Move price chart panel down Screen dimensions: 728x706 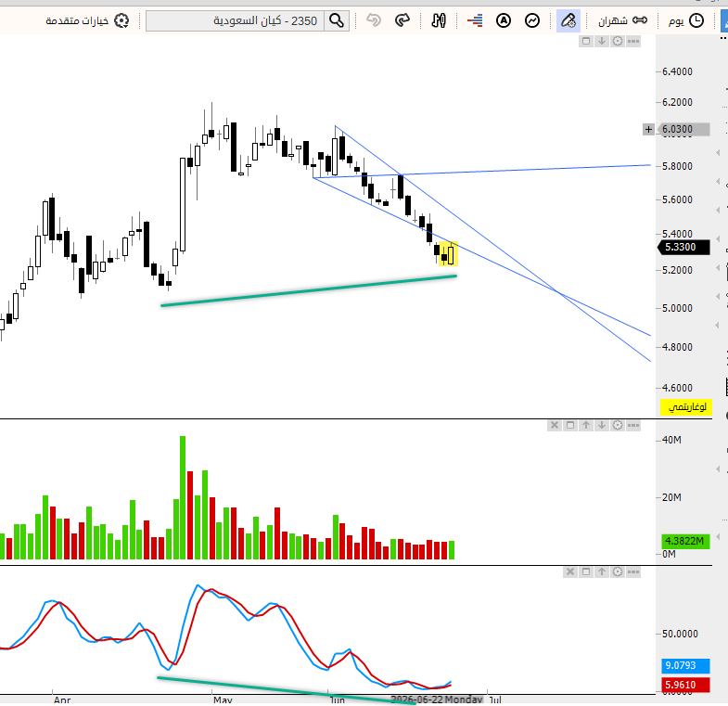tap(602, 42)
